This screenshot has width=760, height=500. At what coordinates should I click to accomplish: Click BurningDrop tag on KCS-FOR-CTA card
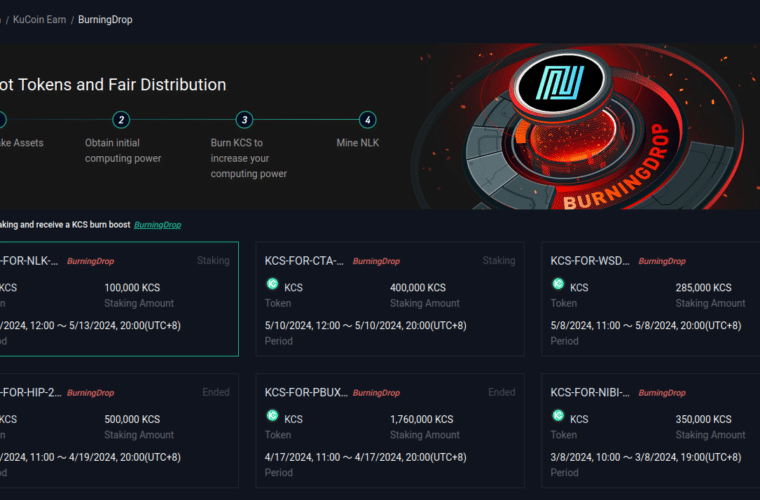[x=376, y=261]
